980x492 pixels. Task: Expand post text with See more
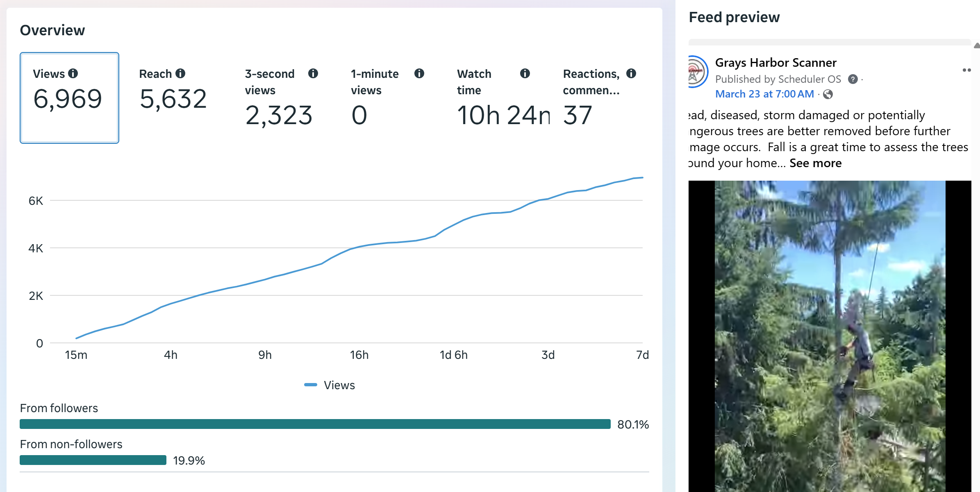click(815, 163)
